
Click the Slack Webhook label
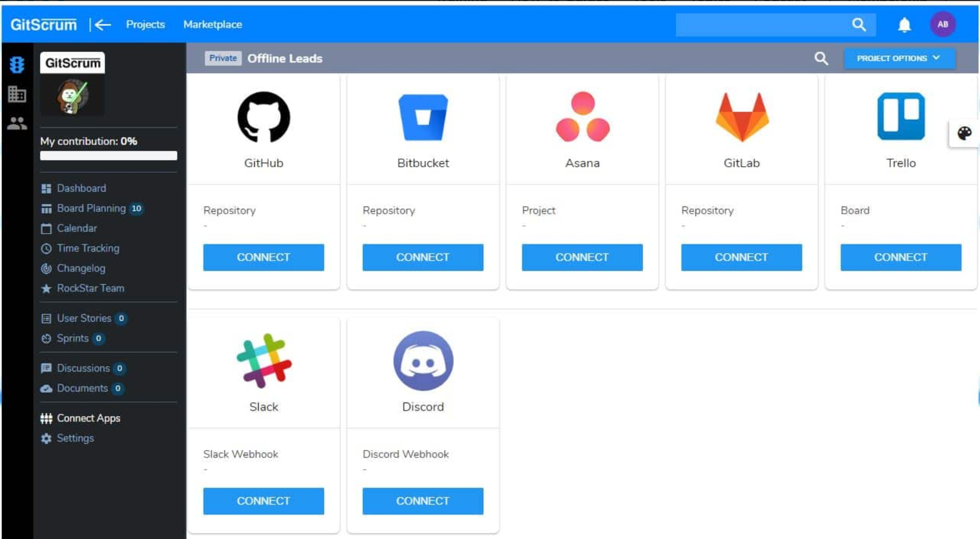click(241, 454)
